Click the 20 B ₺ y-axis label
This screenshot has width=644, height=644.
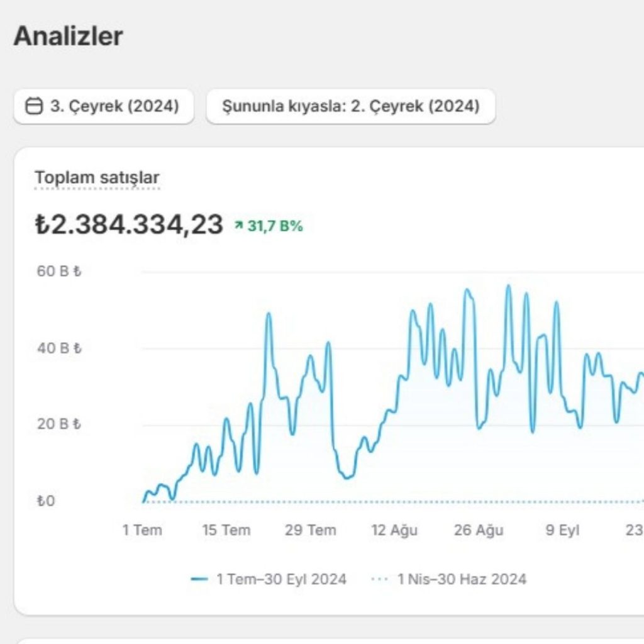coord(59,424)
